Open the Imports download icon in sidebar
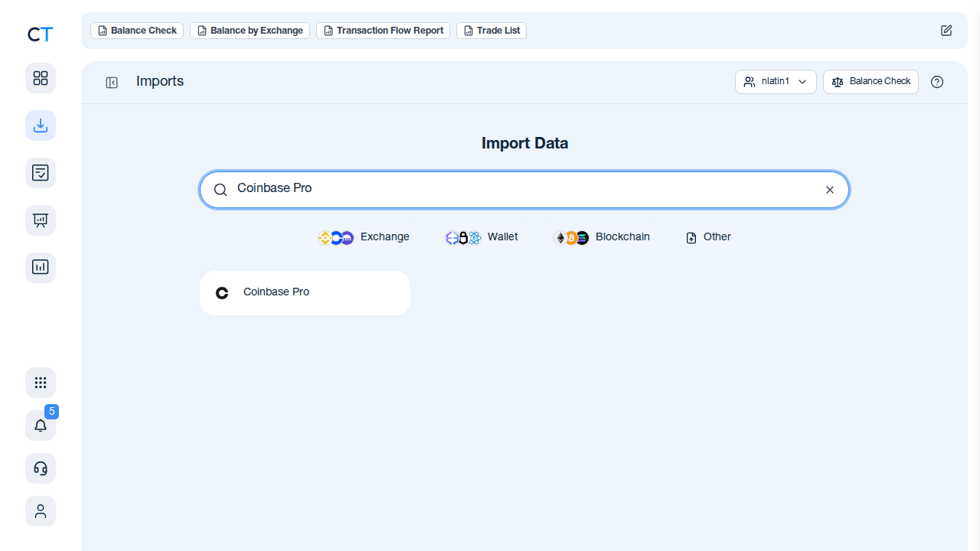 point(41,125)
